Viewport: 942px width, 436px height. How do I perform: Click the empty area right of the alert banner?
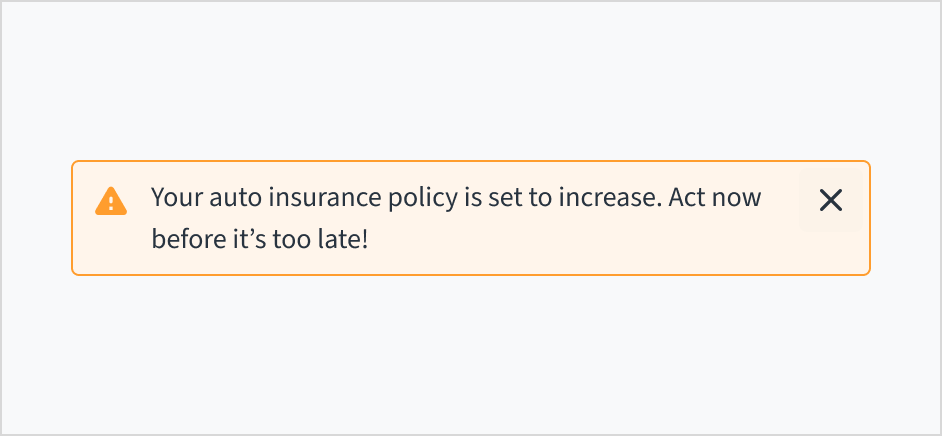[x=905, y=218]
